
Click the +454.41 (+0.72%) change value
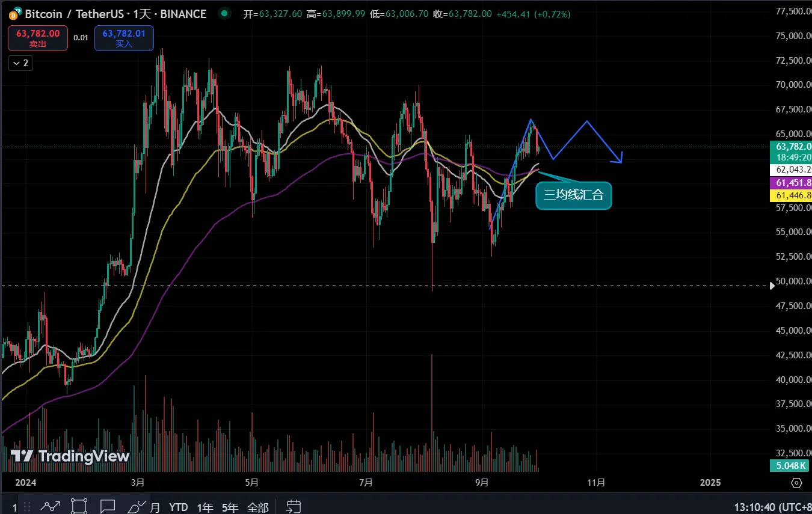point(534,14)
